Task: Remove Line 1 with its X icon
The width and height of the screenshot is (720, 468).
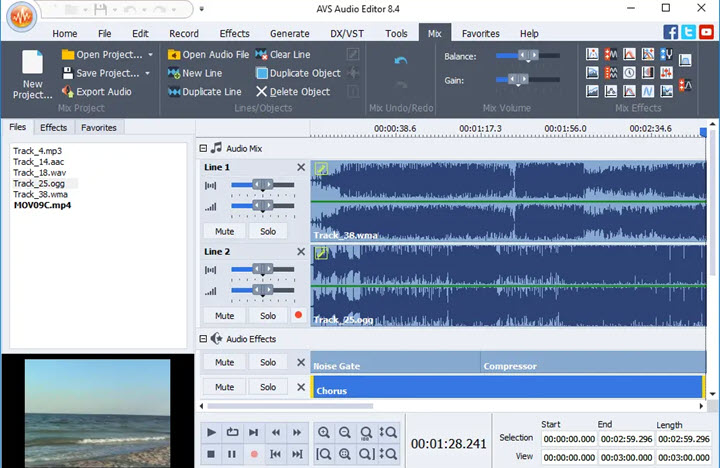Action: coord(301,167)
